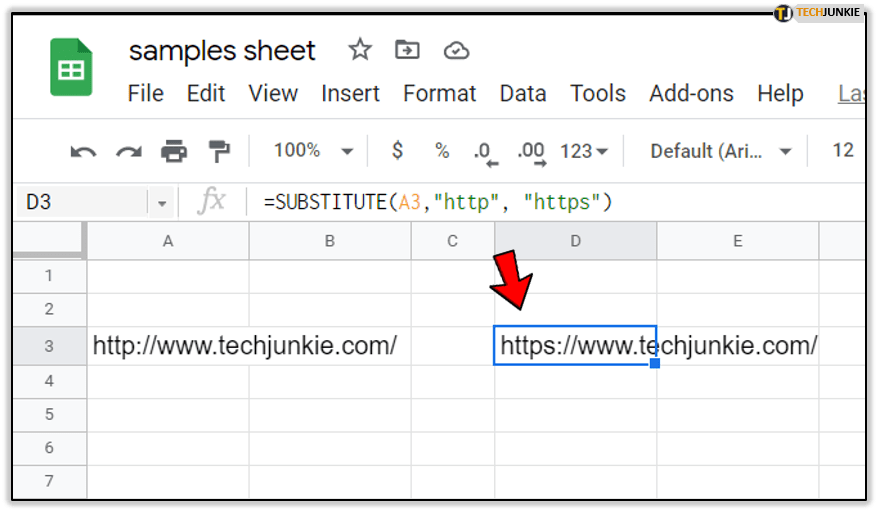
Task: Open the Data menu
Action: pos(523,94)
